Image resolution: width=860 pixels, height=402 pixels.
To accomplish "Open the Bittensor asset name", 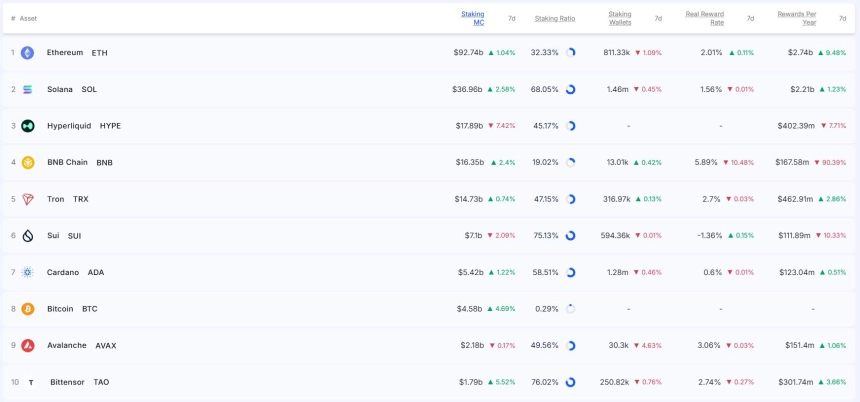I will [x=67, y=382].
